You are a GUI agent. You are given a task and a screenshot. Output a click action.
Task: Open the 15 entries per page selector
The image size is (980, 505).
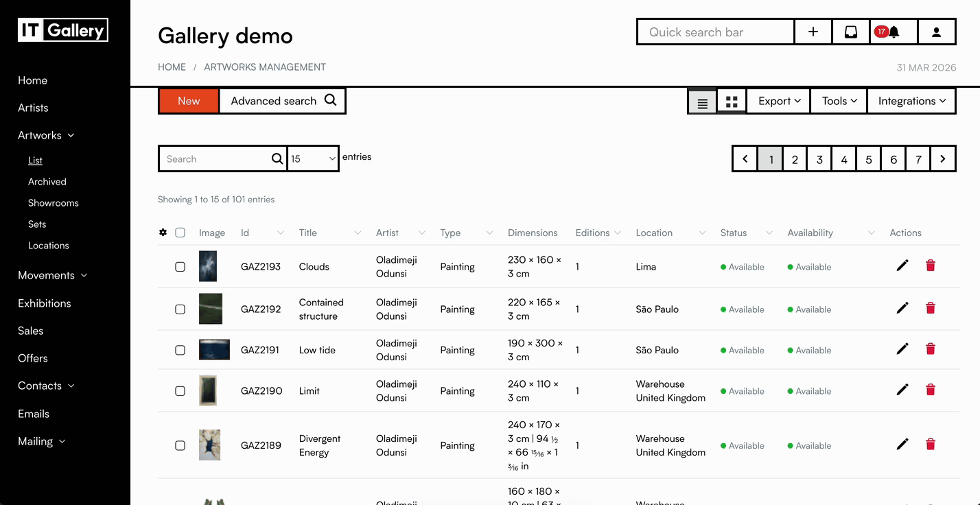point(313,158)
